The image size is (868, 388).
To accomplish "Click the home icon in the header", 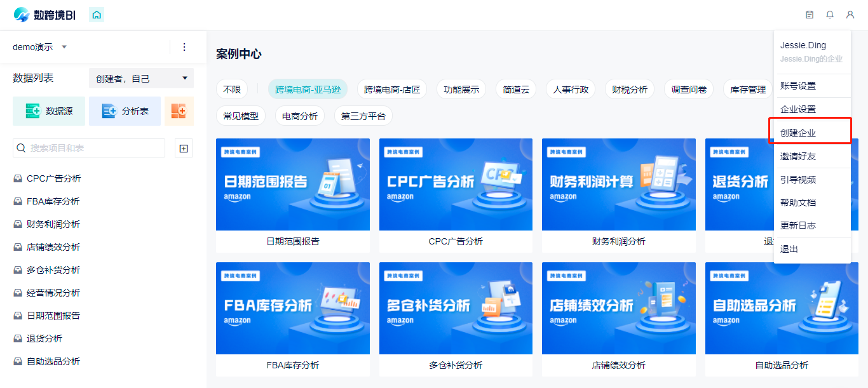I will [97, 15].
